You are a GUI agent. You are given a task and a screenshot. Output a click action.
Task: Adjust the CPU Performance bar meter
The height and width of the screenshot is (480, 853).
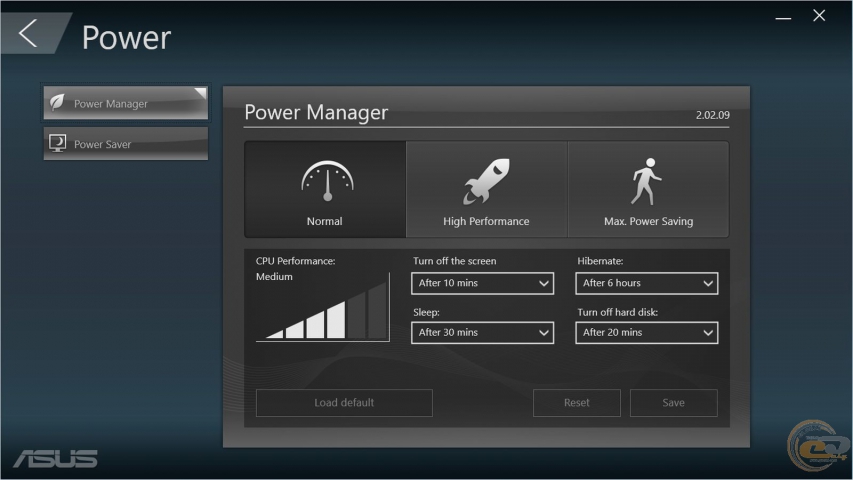pyautogui.click(x=323, y=307)
